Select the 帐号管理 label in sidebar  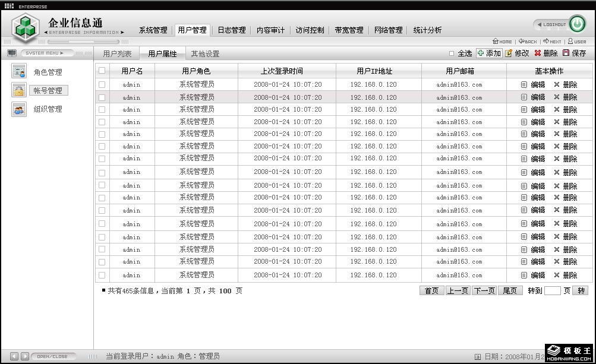click(48, 90)
